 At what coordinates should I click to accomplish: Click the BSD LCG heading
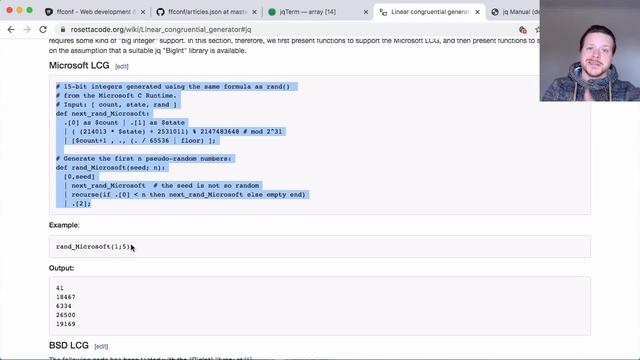point(69,345)
